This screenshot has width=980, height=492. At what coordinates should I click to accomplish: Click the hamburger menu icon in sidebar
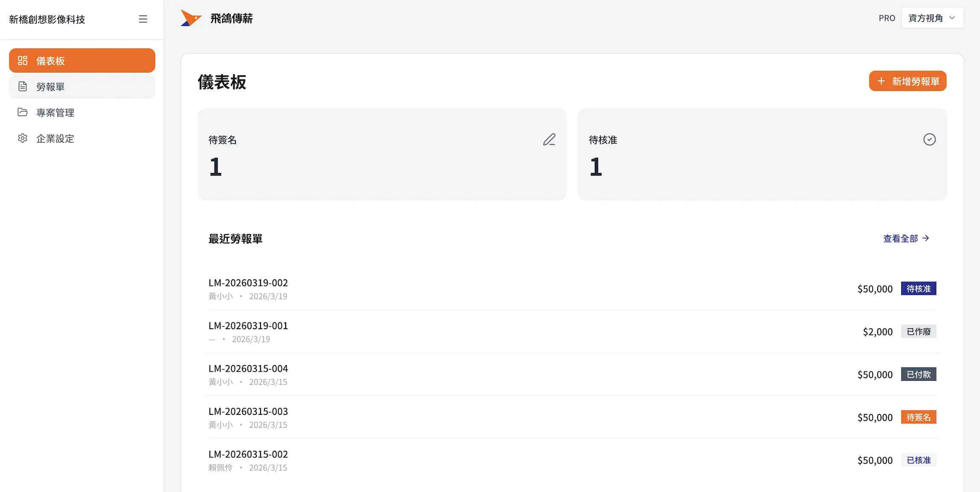[x=143, y=19]
